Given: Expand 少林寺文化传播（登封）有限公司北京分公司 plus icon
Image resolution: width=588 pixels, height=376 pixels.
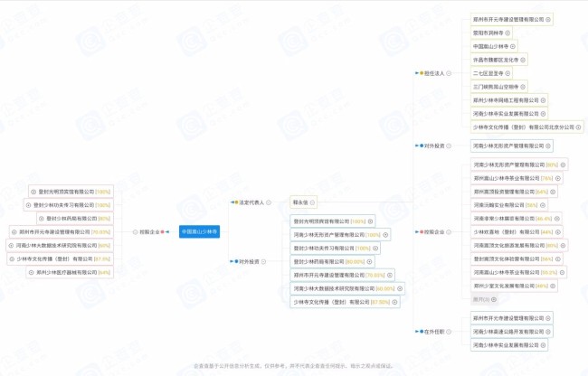Looking at the screenshot, I should coord(578,127).
